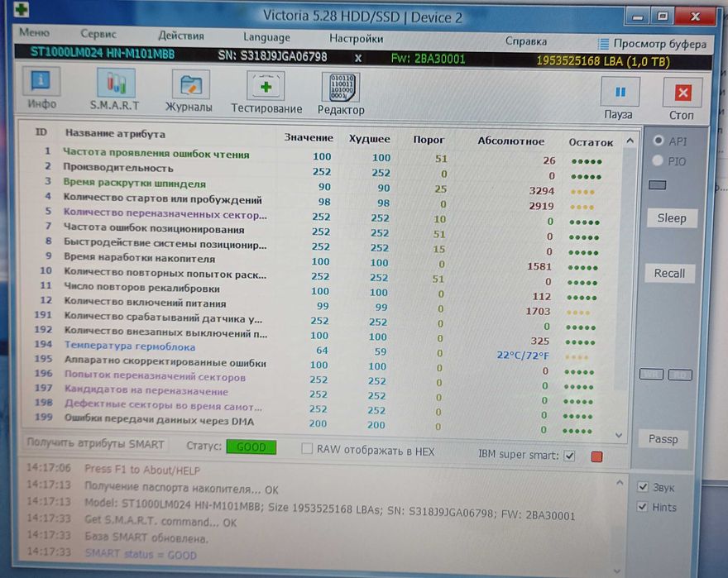The width and height of the screenshot is (728, 578).
Task: Click the green GOOD status indicator
Action: tap(251, 447)
